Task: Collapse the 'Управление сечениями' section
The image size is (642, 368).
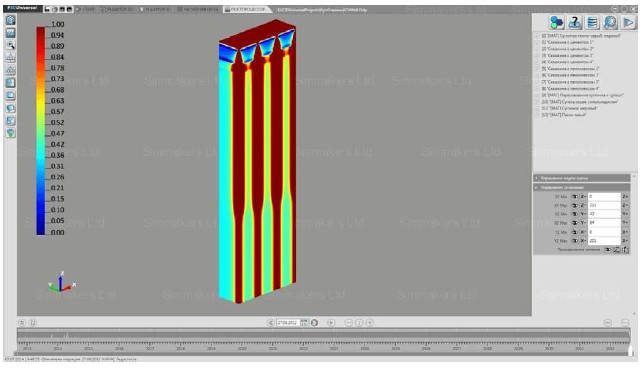Action: tap(581, 187)
